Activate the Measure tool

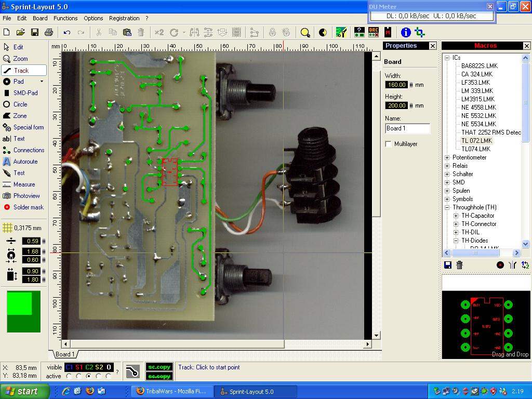point(24,184)
